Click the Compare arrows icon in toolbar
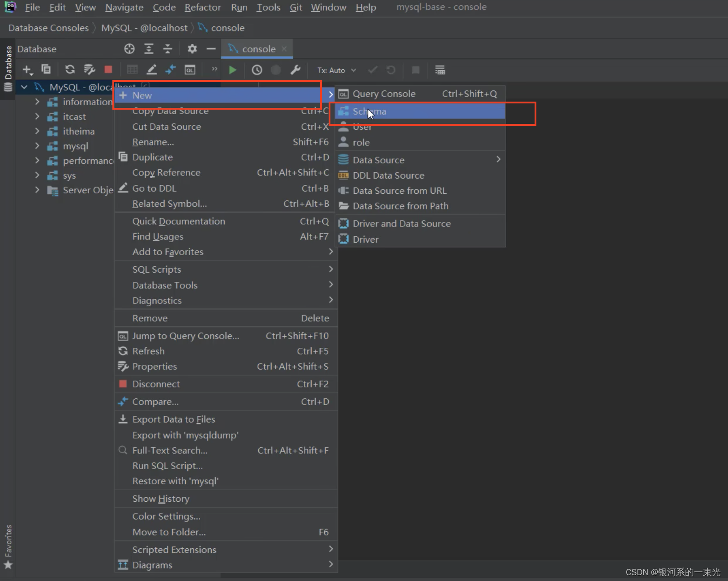Viewport: 728px width, 581px height. [171, 69]
